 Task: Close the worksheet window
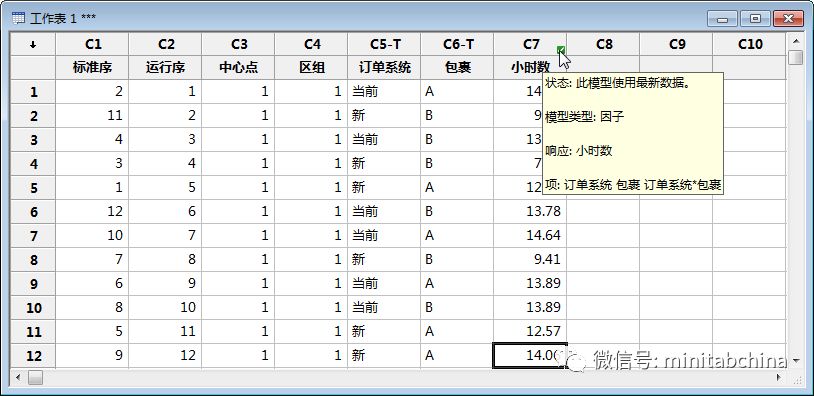(789, 19)
